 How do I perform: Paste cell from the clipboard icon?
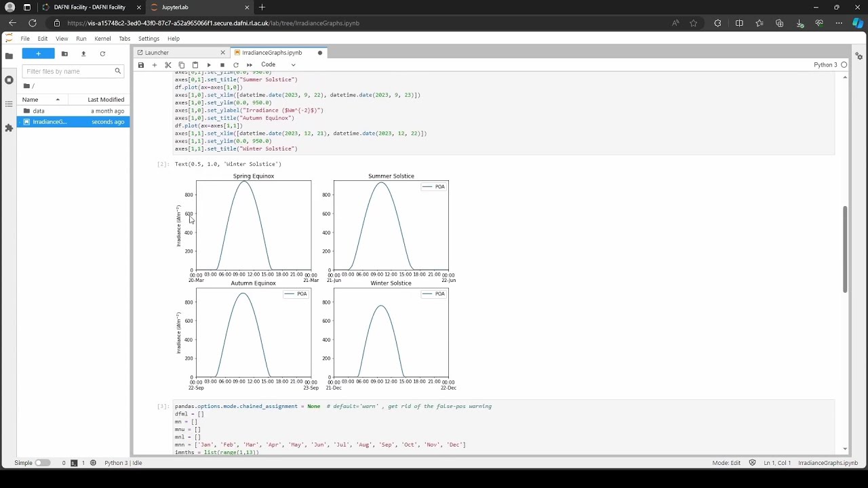coord(195,65)
